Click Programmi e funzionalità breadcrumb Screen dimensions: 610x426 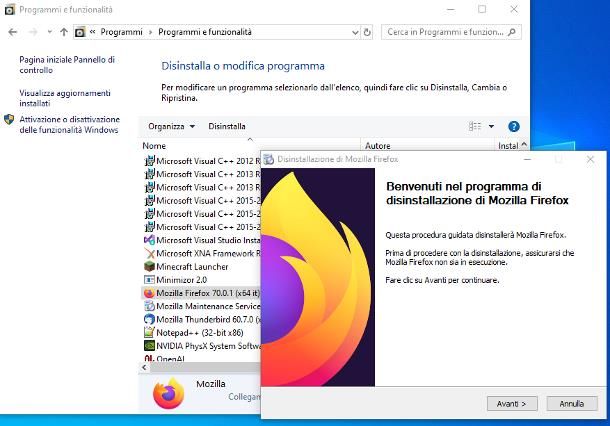pyautogui.click(x=205, y=32)
